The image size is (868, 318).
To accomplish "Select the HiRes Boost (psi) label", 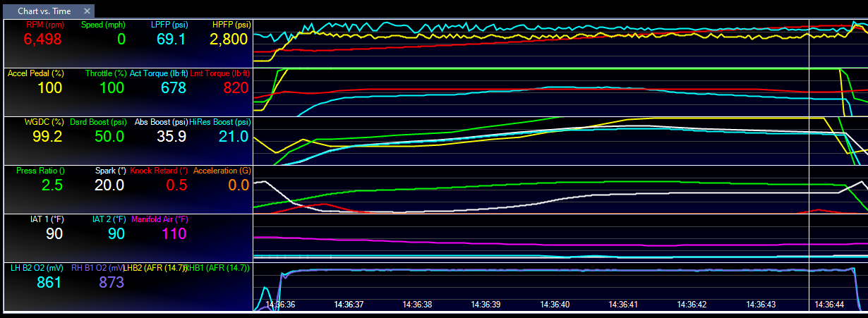I will [219, 122].
